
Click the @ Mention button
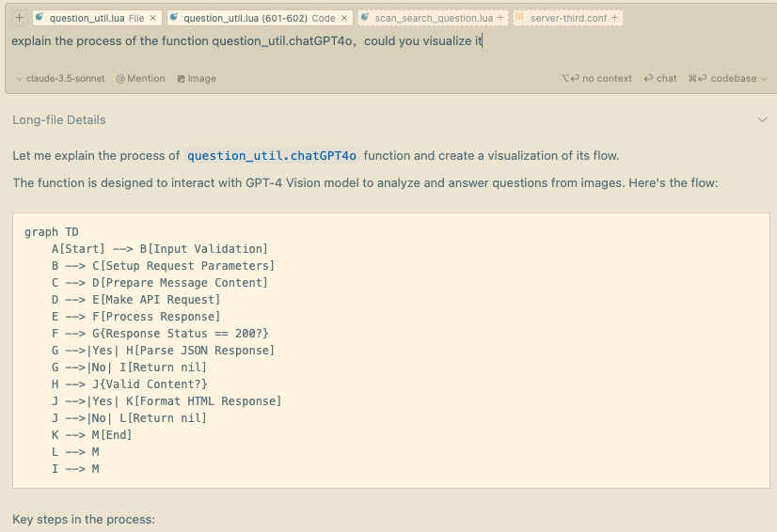[140, 79]
